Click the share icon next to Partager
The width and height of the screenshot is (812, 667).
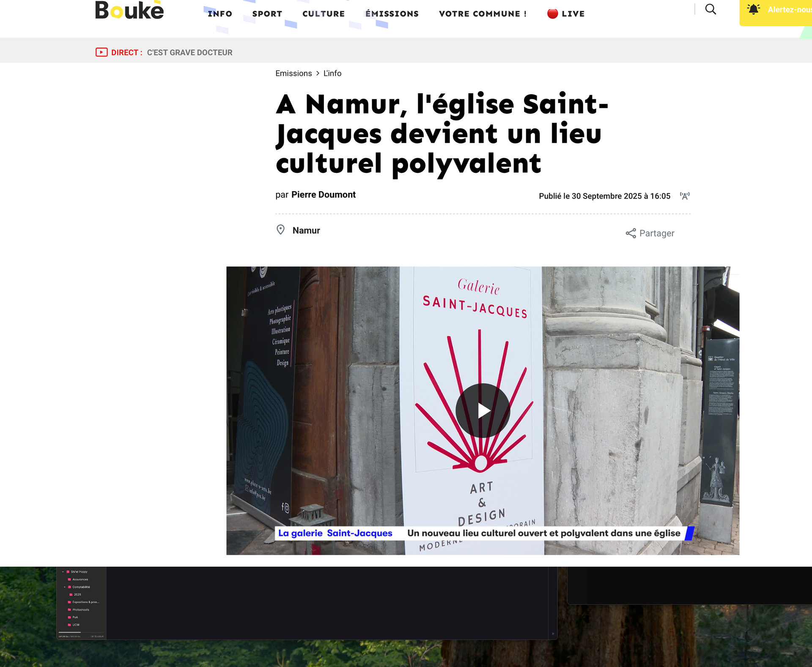pyautogui.click(x=631, y=233)
